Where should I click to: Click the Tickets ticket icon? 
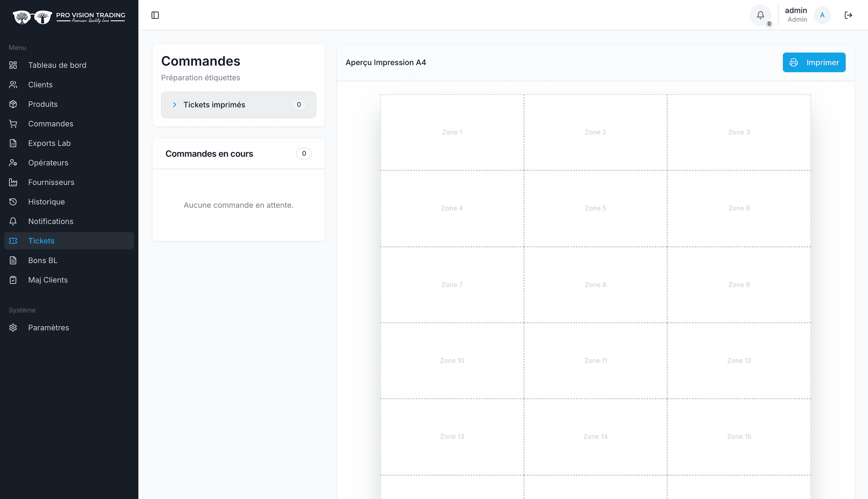pyautogui.click(x=13, y=241)
